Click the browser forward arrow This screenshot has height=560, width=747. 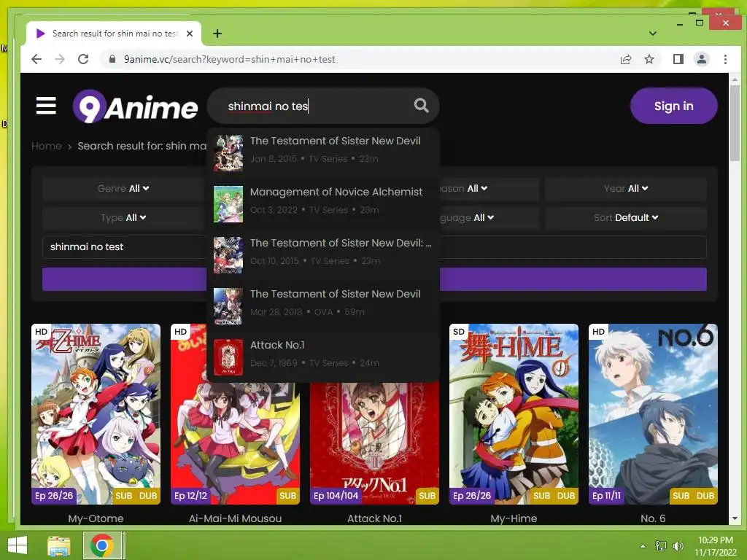60,59
